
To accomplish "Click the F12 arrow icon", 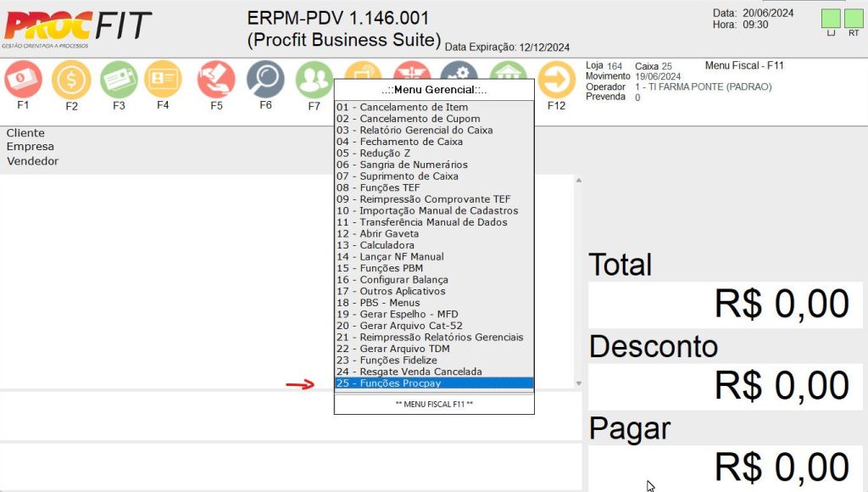I will (x=557, y=80).
